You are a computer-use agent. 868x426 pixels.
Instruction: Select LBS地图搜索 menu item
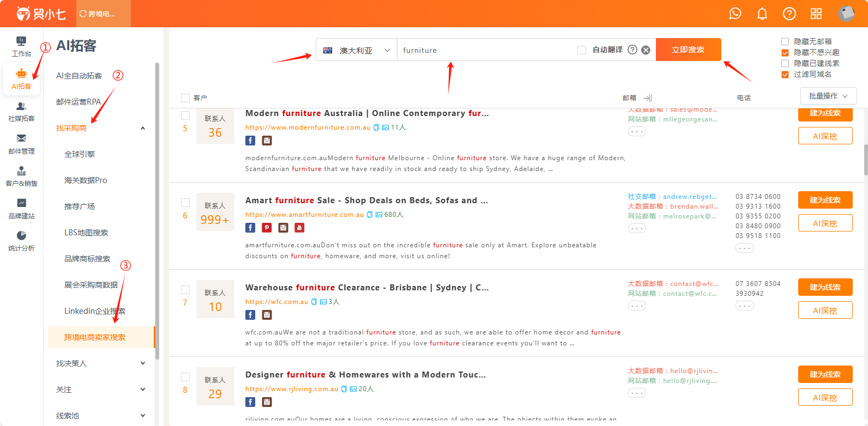tap(86, 233)
